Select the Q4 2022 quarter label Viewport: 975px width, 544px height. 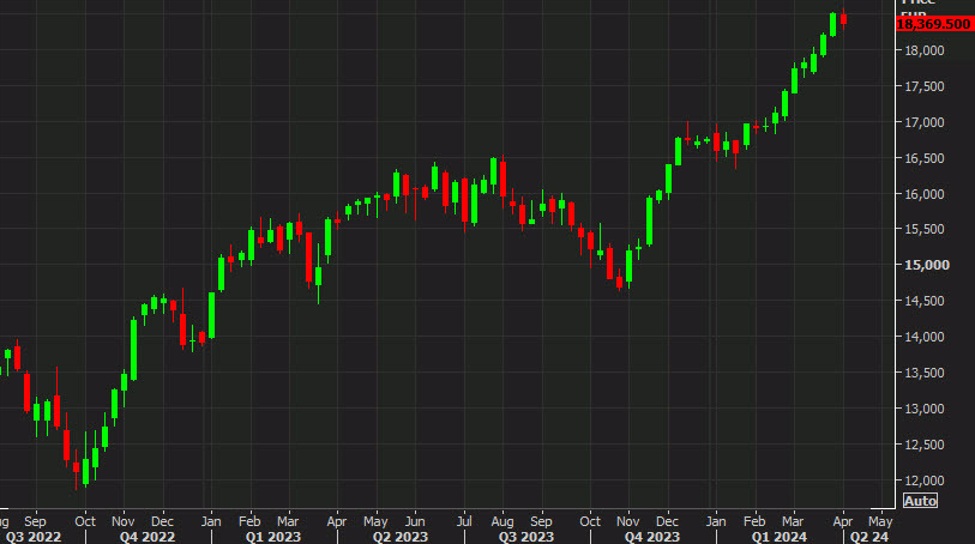pos(147,537)
